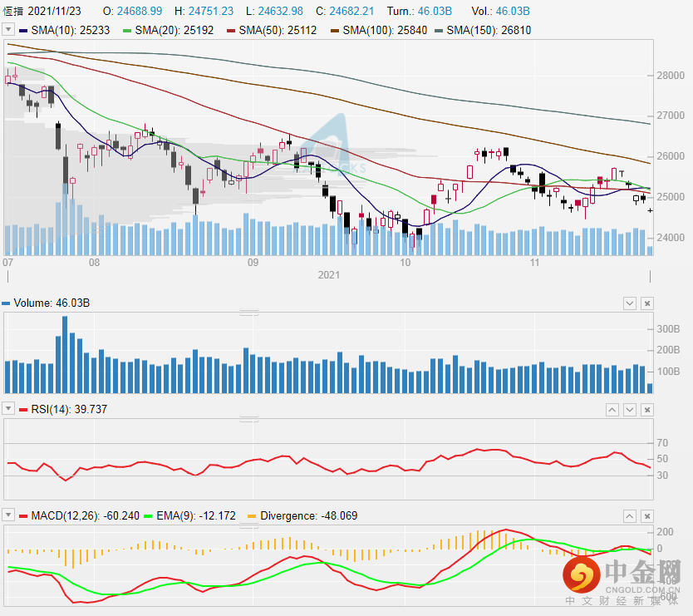Move the MACD panel up

[x=630, y=515]
